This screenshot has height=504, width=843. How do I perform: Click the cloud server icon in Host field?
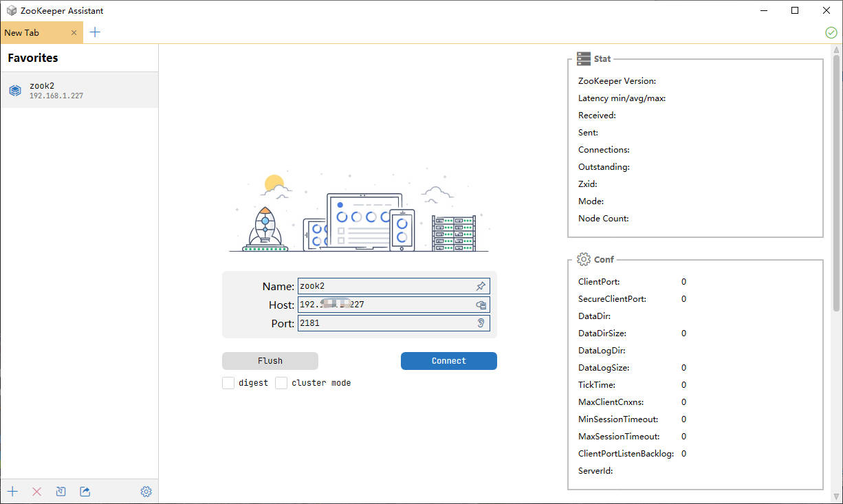(x=481, y=305)
